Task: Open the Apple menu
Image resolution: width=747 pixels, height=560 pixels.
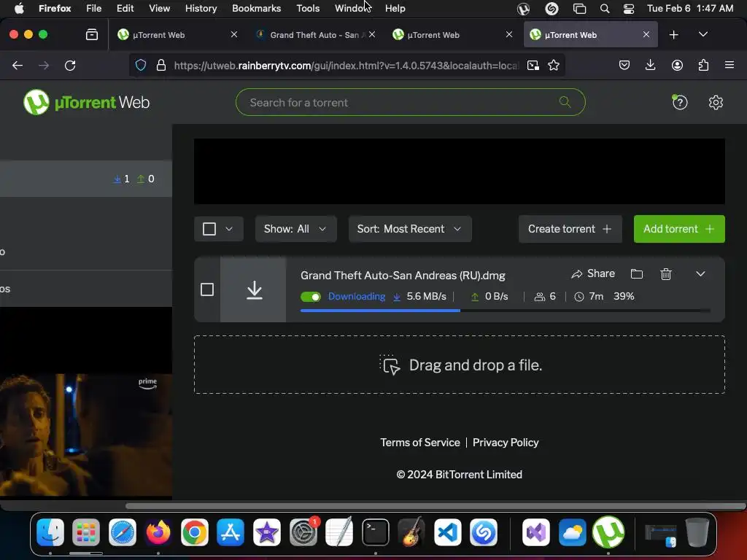Action: (x=19, y=8)
